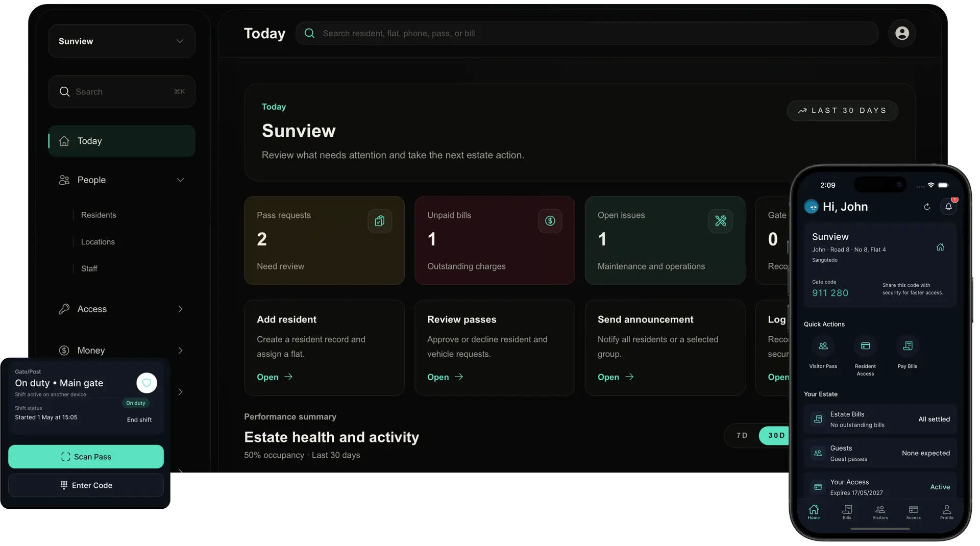Open Guests row on phone
980x546 pixels.
(880, 453)
